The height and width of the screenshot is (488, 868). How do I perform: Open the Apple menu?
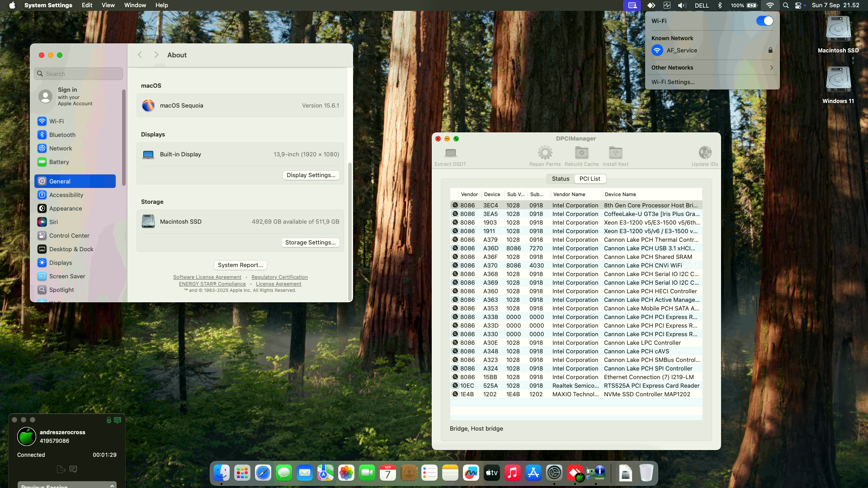[12, 5]
